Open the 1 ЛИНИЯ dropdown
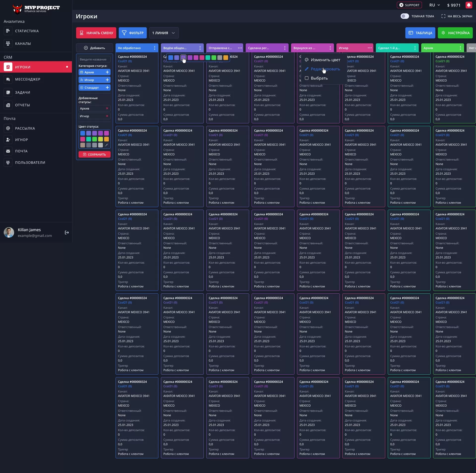Image resolution: width=476 pixels, height=473 pixels. (x=164, y=33)
